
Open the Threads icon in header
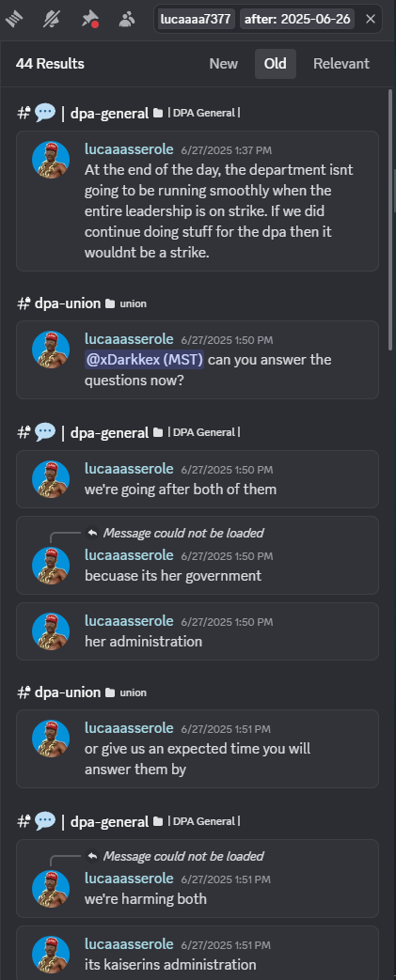point(14,20)
